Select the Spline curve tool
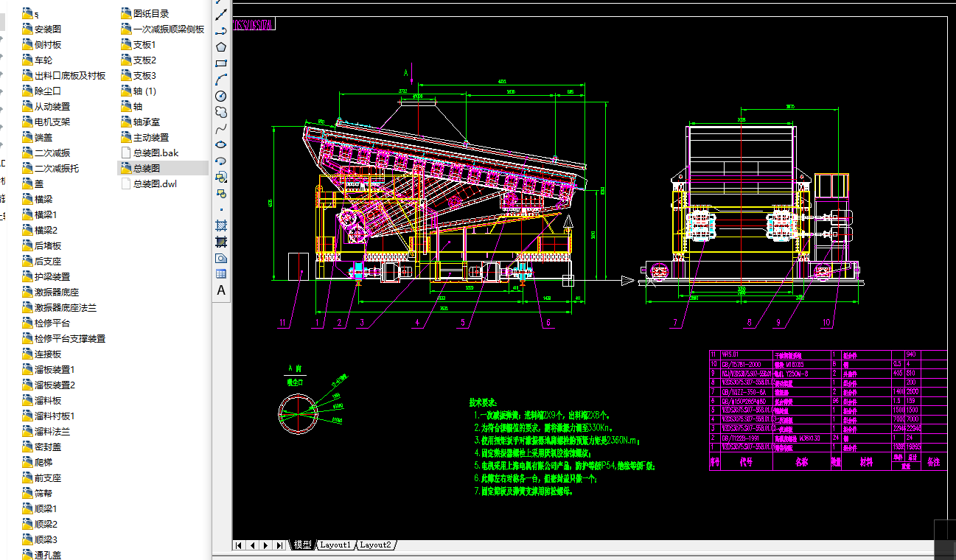 (220, 128)
